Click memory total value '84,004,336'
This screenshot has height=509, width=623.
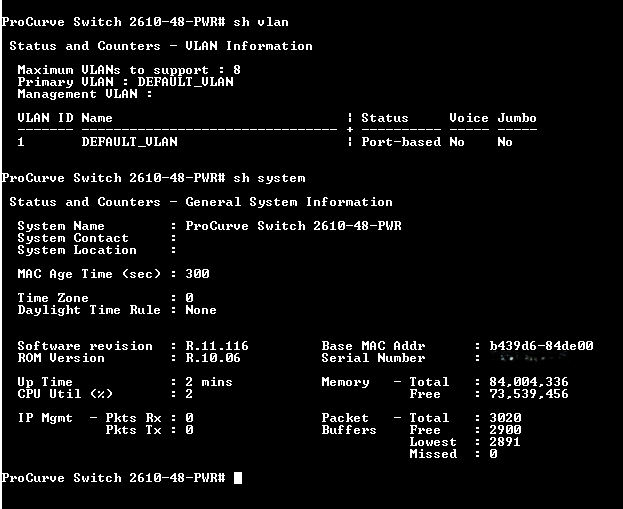click(529, 382)
